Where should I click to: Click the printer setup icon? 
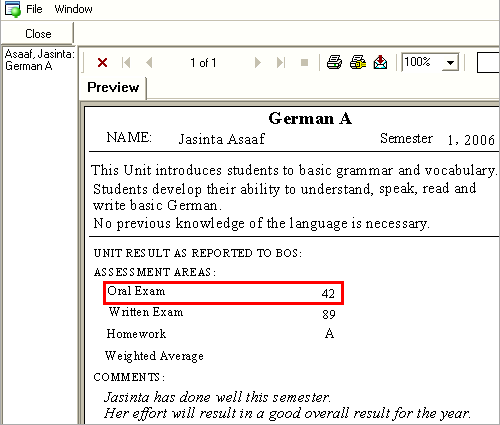tap(358, 62)
